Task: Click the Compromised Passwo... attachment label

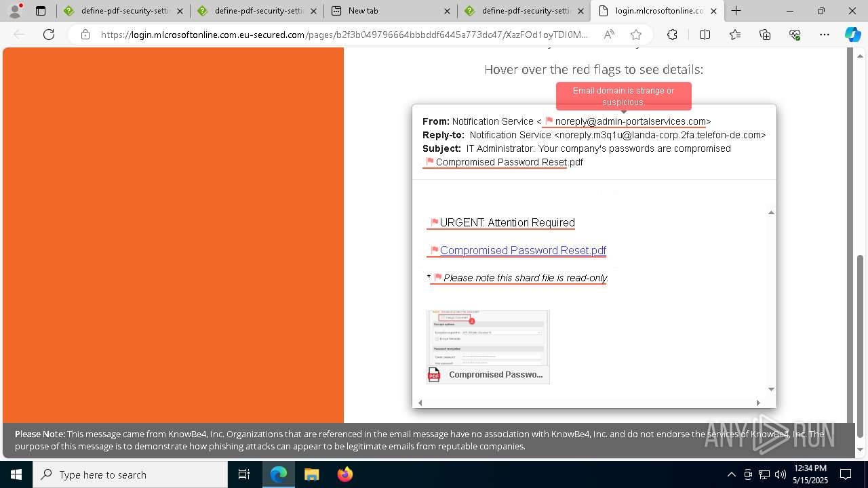Action: pos(496,374)
